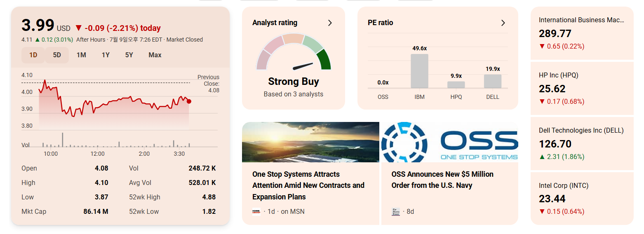Click the OSS label on PE chart
The image size is (644, 234).
click(383, 97)
